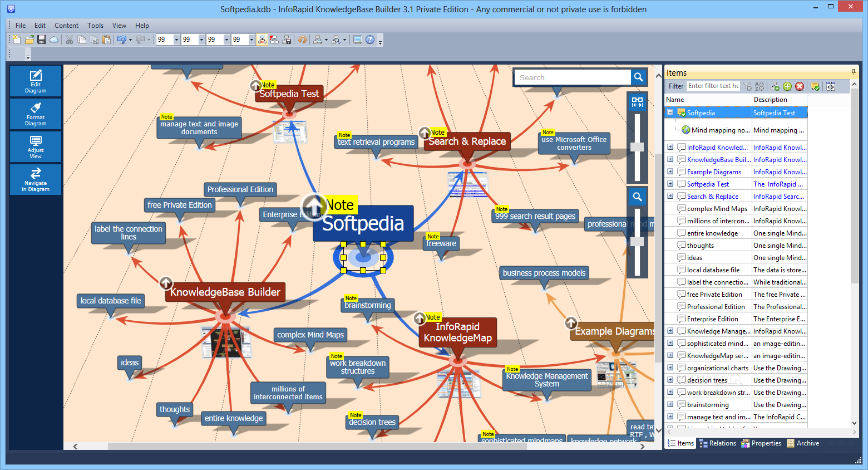This screenshot has width=868, height=470.
Task: Toggle the Items panel pin
Action: 854,72
